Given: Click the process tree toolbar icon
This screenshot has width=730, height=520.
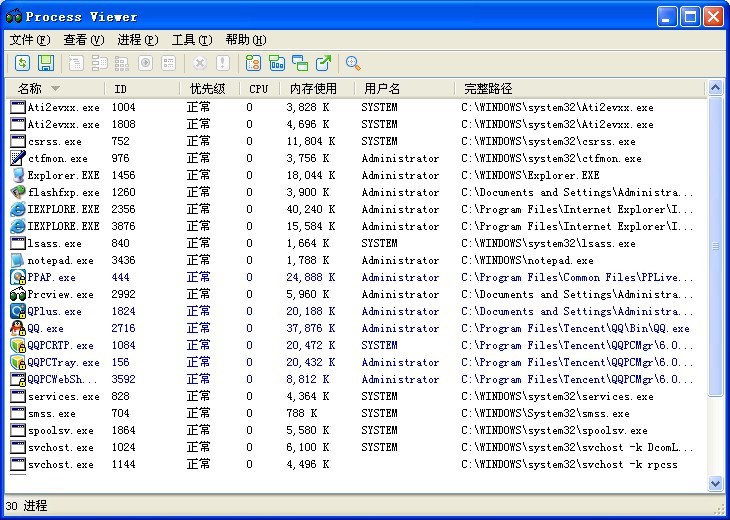Looking at the screenshot, I should coord(253,63).
